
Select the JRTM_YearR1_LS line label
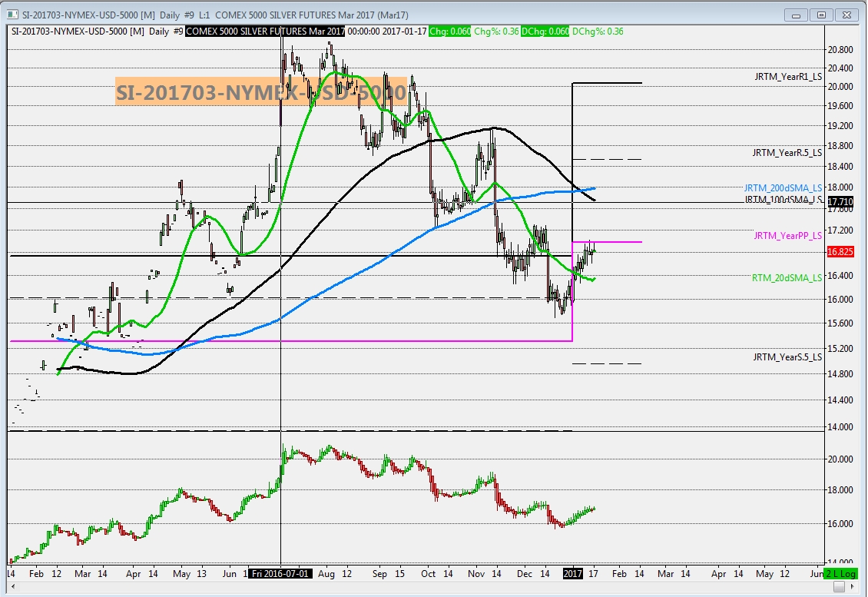pos(788,76)
